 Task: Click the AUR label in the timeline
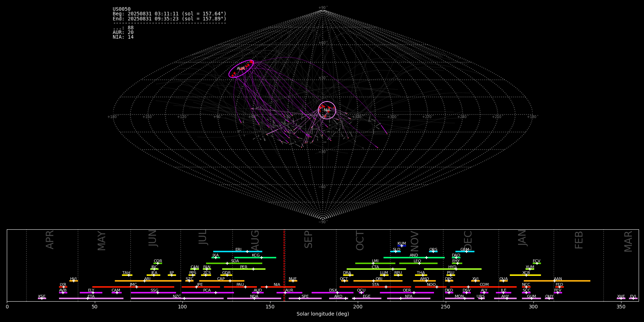point(289,291)
